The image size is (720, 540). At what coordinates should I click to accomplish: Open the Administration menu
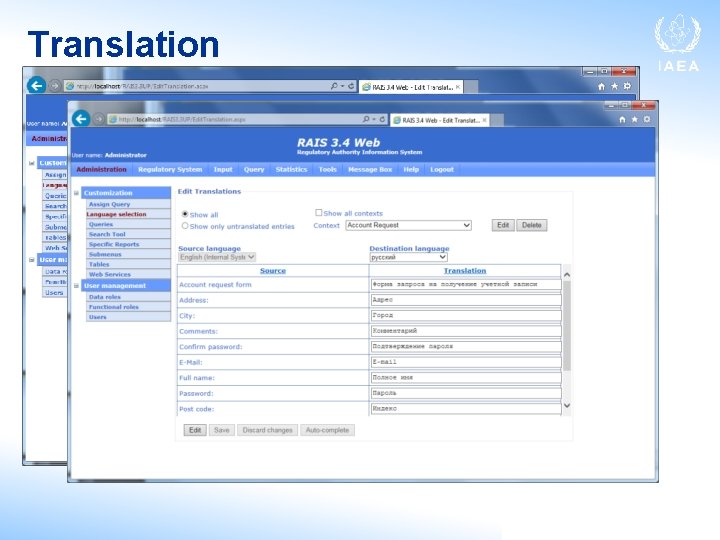[101, 169]
